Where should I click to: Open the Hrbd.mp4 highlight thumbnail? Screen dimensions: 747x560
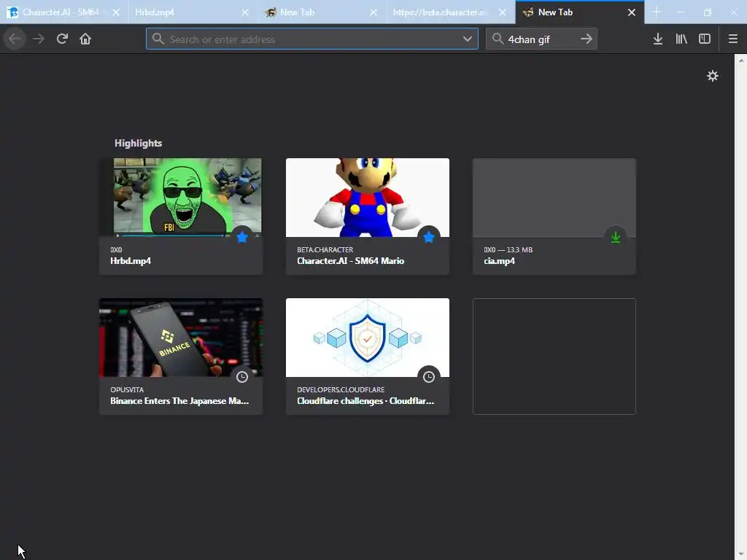181,197
